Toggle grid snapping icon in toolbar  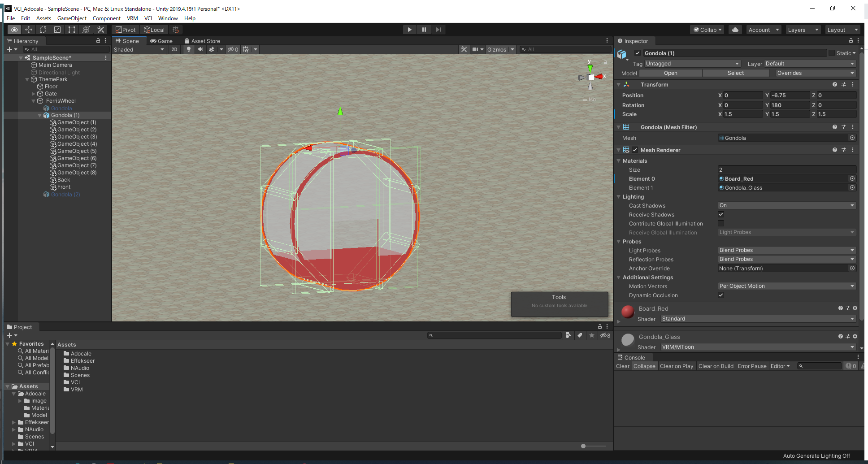(x=176, y=30)
